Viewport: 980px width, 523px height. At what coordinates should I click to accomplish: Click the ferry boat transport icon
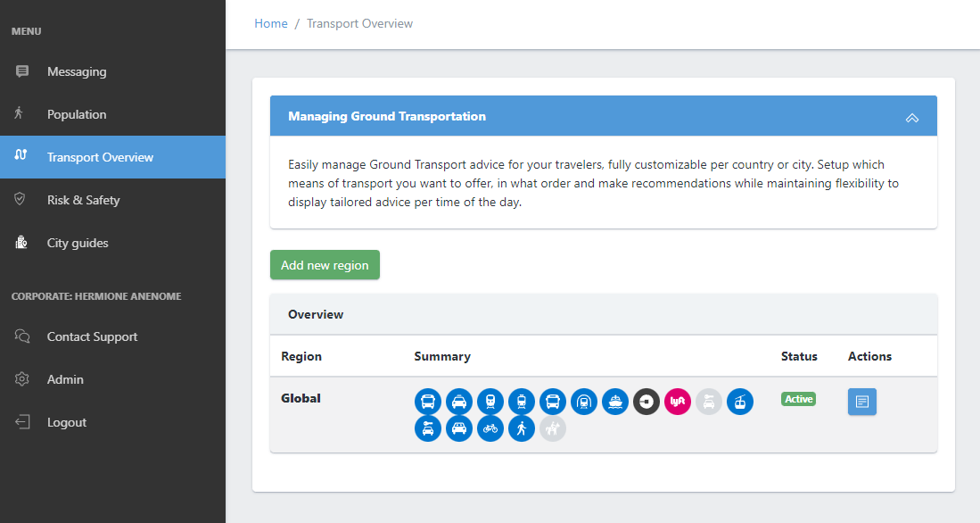tap(615, 402)
